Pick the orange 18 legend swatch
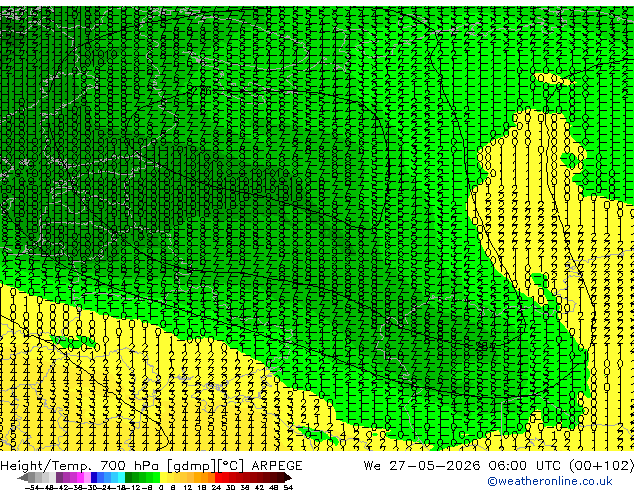Screen dimensions: 634x490 [x=205, y=477]
